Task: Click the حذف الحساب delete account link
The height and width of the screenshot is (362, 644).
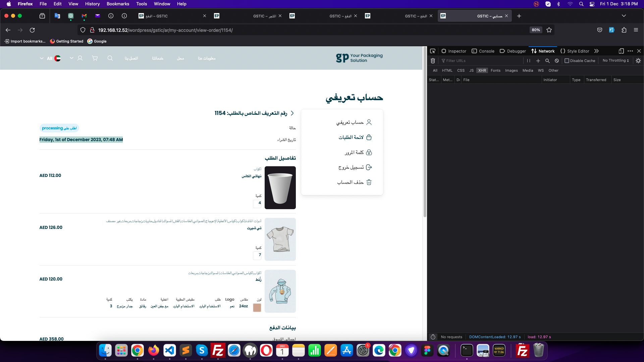Action: pyautogui.click(x=355, y=182)
